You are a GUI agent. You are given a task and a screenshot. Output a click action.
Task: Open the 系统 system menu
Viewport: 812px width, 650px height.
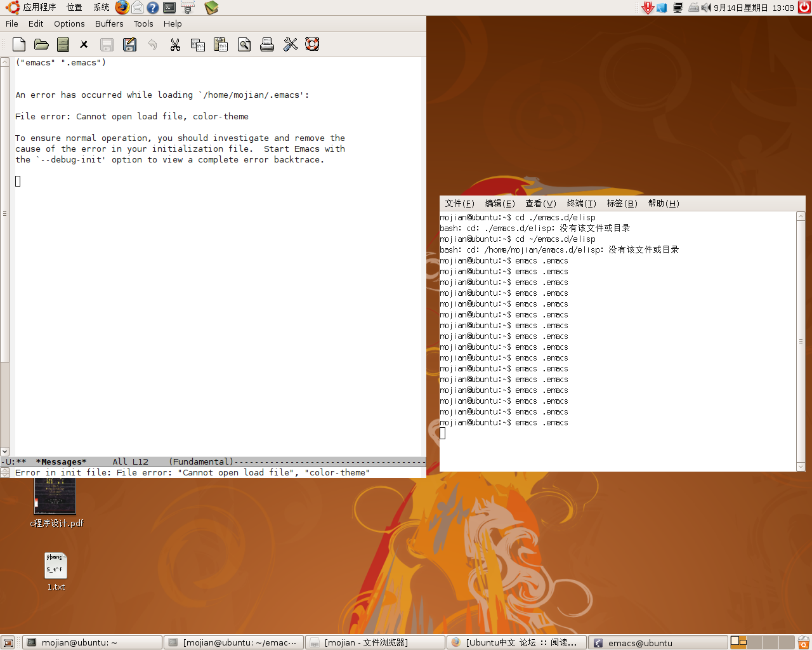click(101, 8)
